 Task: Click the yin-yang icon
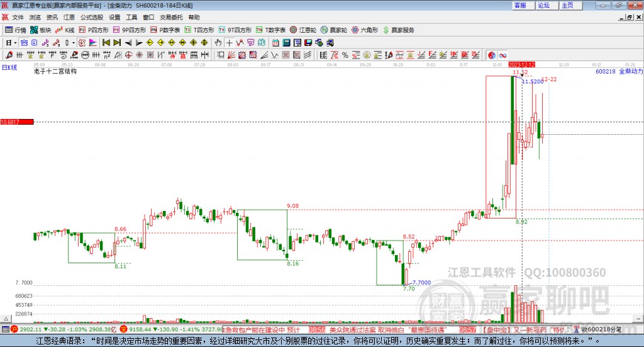[492, 55]
